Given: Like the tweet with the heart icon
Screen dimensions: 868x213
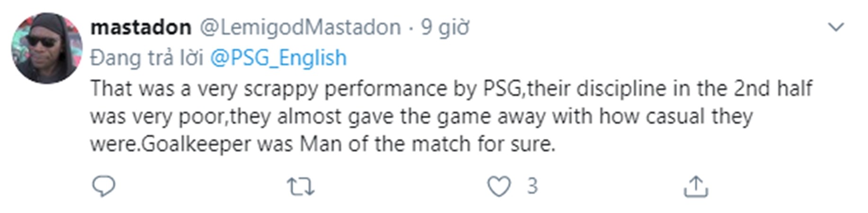Looking at the screenshot, I should tap(499, 186).
